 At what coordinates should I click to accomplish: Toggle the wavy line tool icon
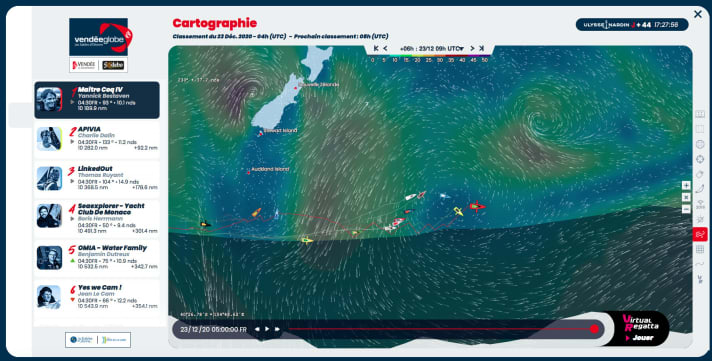700,264
